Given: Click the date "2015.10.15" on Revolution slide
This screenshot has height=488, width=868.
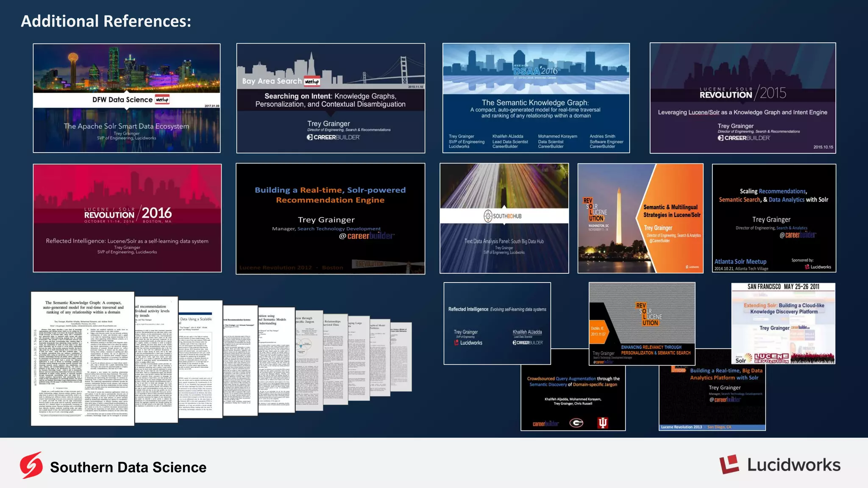Looking at the screenshot, I should pyautogui.click(x=823, y=147).
